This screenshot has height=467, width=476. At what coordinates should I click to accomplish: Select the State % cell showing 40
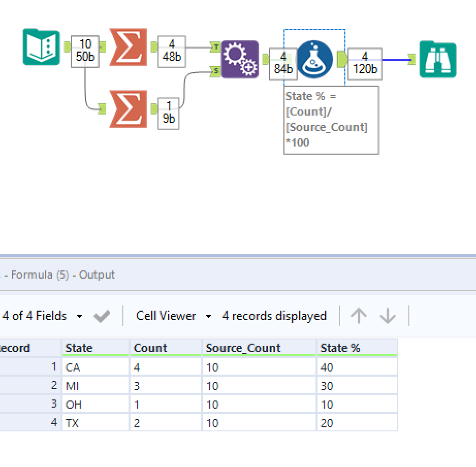356,367
